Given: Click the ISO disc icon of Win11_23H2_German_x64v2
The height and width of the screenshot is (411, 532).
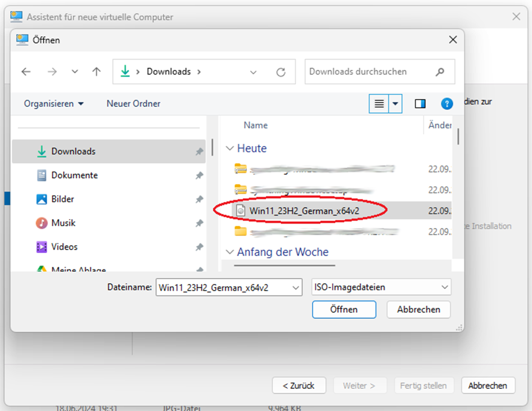Looking at the screenshot, I should pos(241,211).
